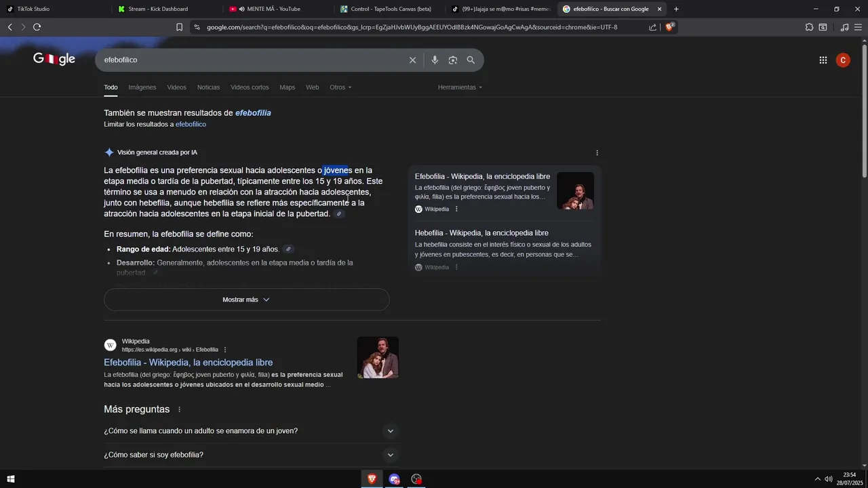The height and width of the screenshot is (488, 868).
Task: Select the Videos cortos filter
Action: tap(250, 87)
